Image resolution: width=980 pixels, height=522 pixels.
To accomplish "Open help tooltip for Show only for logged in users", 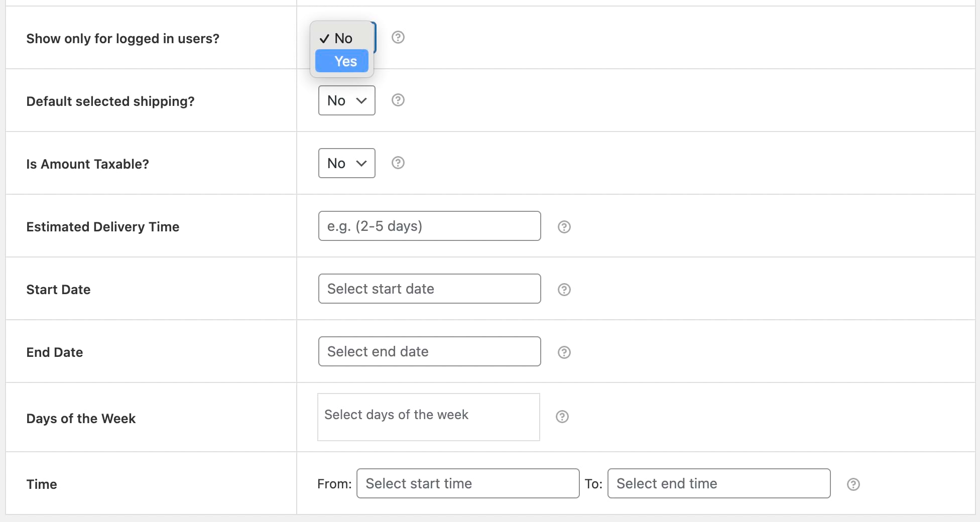I will (x=398, y=37).
